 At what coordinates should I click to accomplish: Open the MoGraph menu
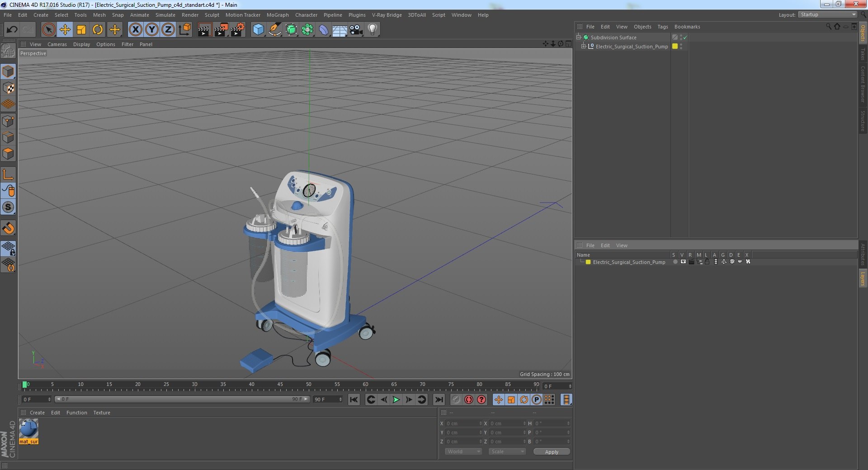[278, 15]
